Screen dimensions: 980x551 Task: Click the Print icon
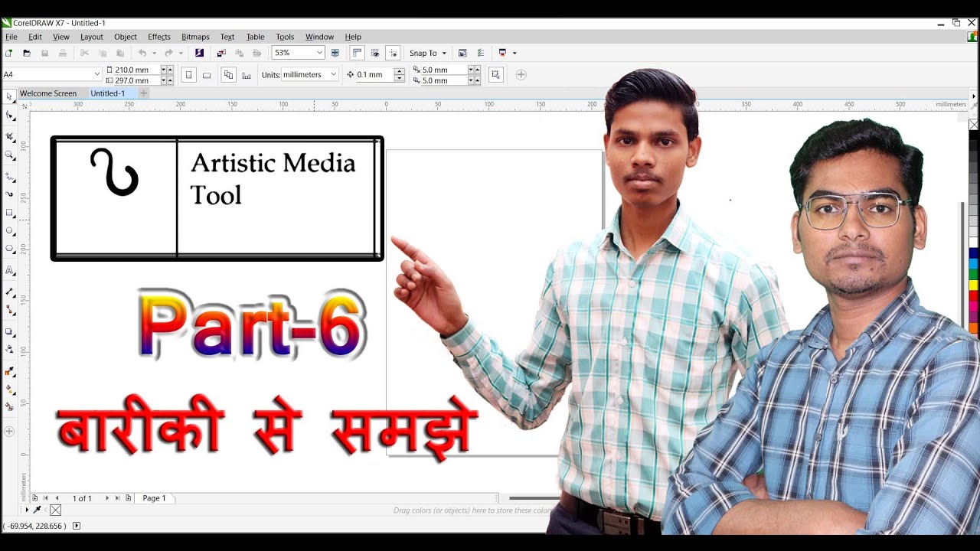click(63, 53)
